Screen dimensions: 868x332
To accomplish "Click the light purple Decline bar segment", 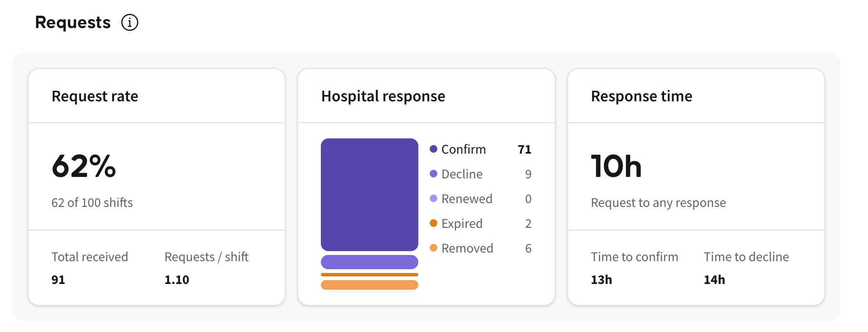I will coord(369,262).
